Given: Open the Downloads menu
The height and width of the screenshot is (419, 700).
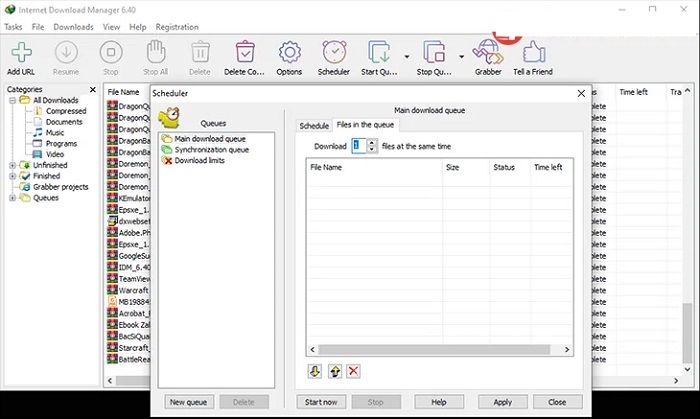Looking at the screenshot, I should (x=73, y=27).
